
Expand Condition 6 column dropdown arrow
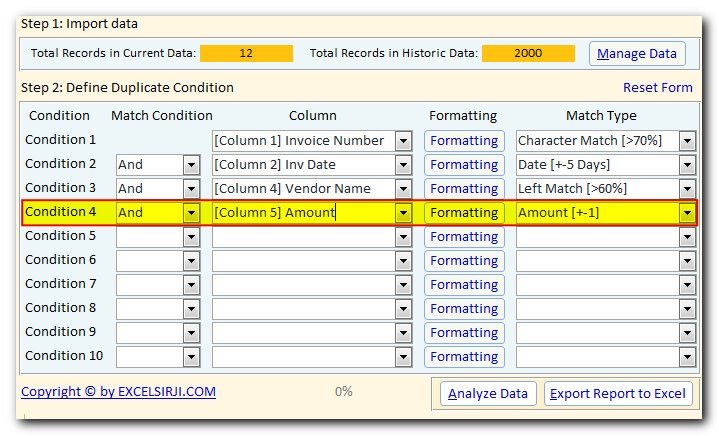coord(404,261)
